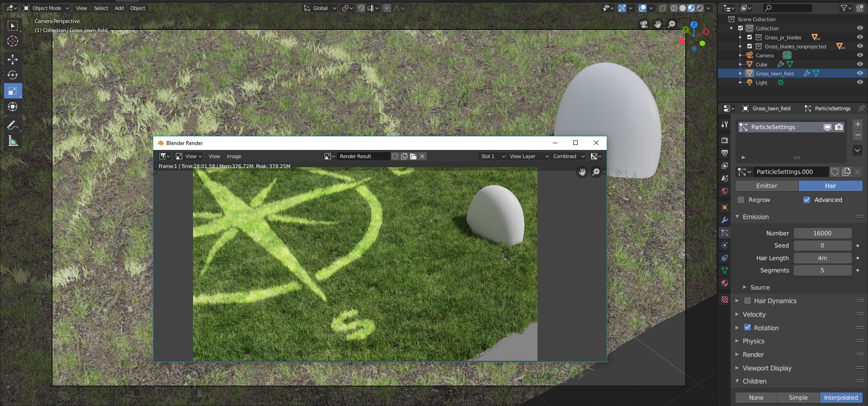Expand the Physics panel
This screenshot has height=406, width=868.
737,341
